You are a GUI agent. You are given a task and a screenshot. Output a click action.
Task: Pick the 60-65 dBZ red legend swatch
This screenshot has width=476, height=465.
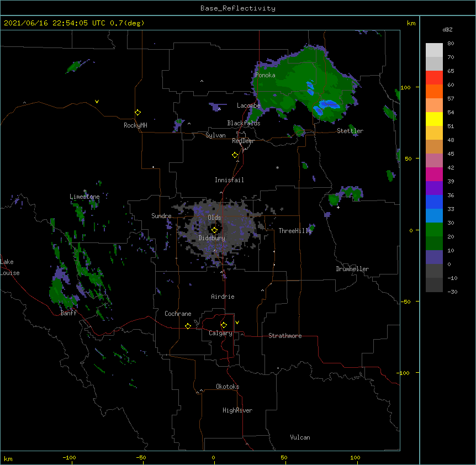[434, 78]
